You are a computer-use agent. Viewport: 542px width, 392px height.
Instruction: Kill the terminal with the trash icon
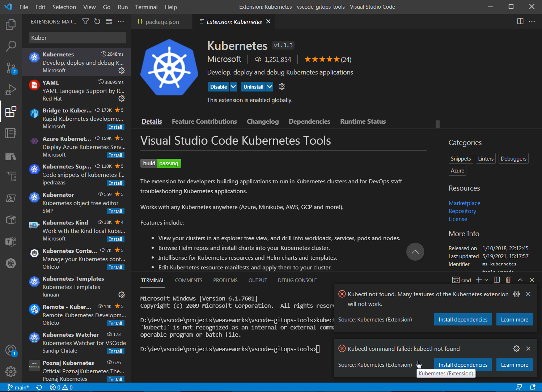508,280
